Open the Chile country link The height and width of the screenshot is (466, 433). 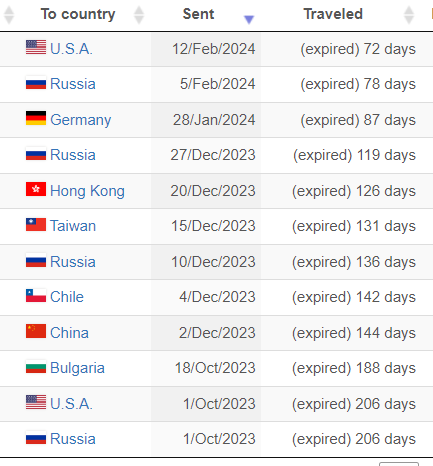67,297
